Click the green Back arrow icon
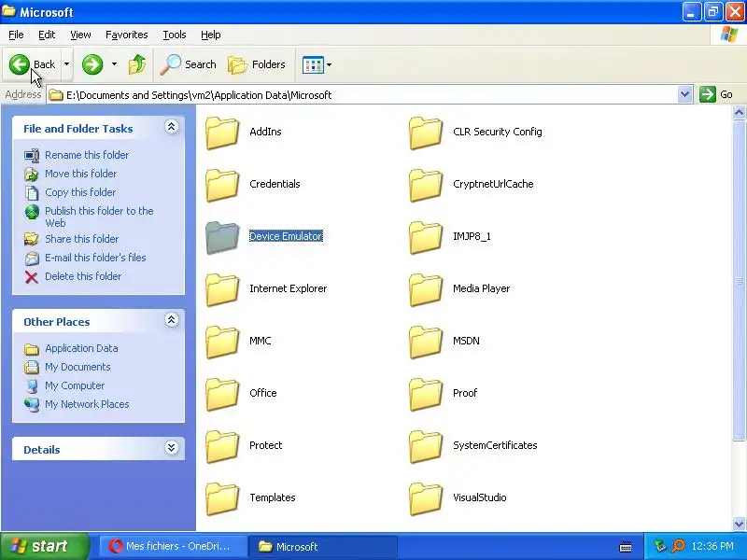The height and width of the screenshot is (560, 747). pos(19,64)
